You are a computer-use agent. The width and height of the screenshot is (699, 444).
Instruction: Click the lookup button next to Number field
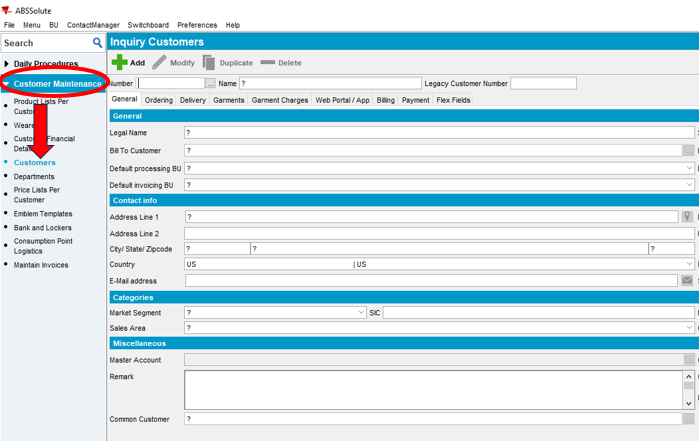click(x=210, y=84)
